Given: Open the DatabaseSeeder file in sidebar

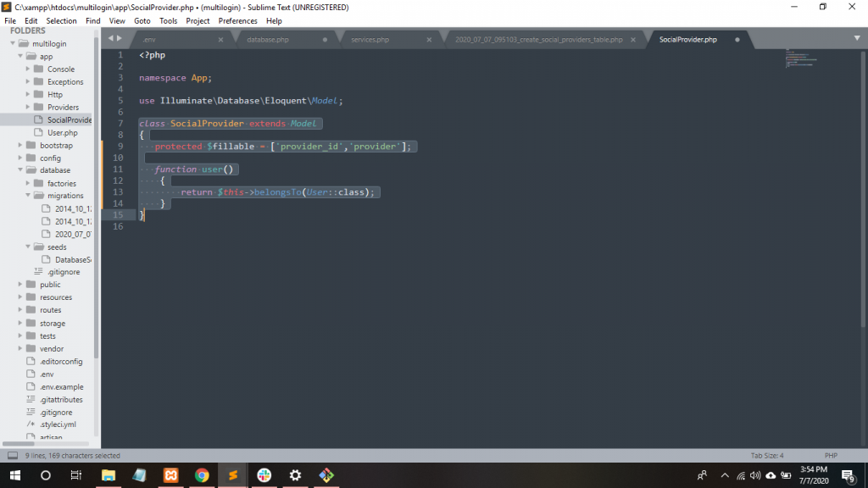Looking at the screenshot, I should (x=73, y=259).
